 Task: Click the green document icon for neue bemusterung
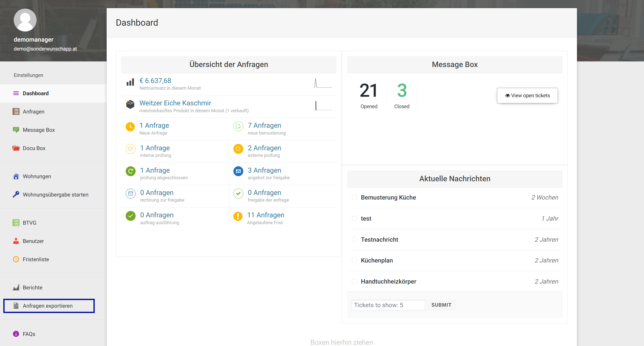click(238, 126)
